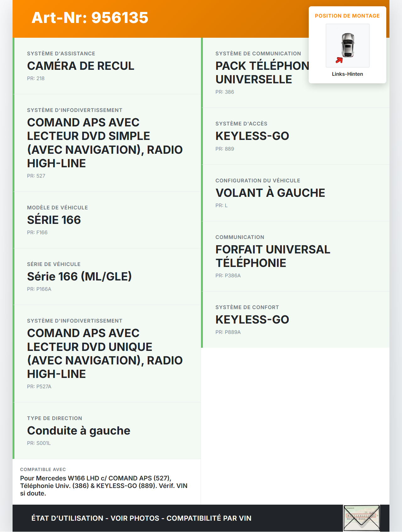Click the COMPATIBLE AVEC description text

(x=104, y=485)
